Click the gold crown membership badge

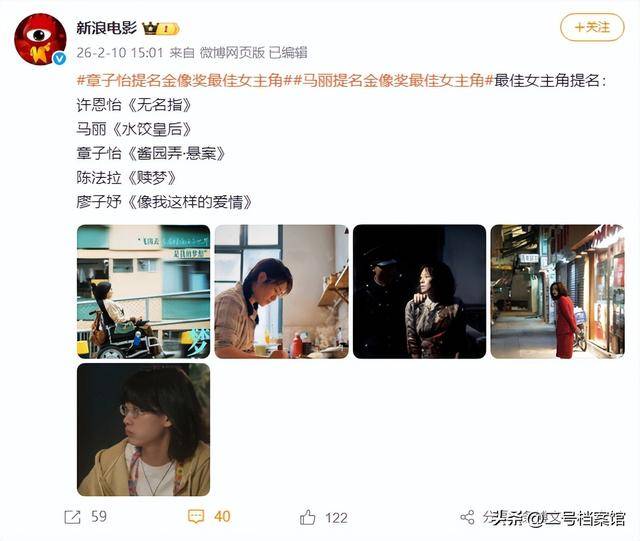[160, 29]
